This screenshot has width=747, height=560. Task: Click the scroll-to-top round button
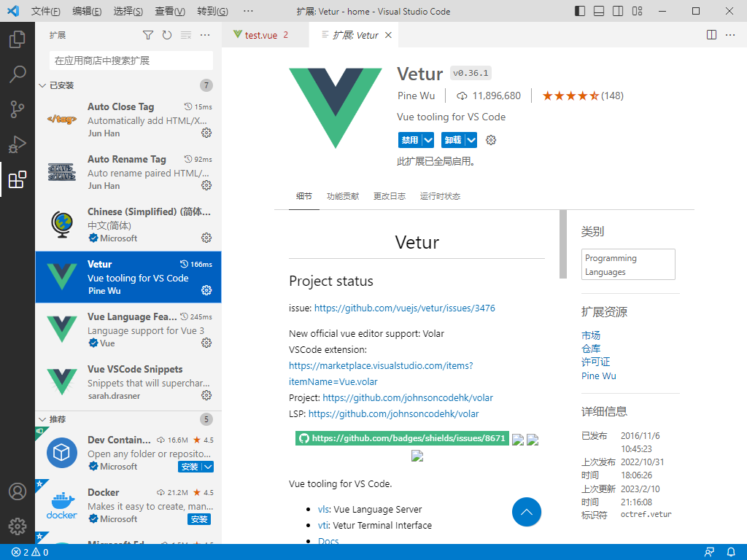click(527, 512)
